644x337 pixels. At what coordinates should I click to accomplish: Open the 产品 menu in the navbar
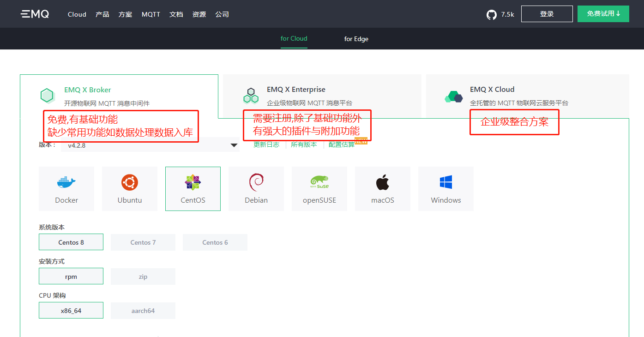[102, 14]
